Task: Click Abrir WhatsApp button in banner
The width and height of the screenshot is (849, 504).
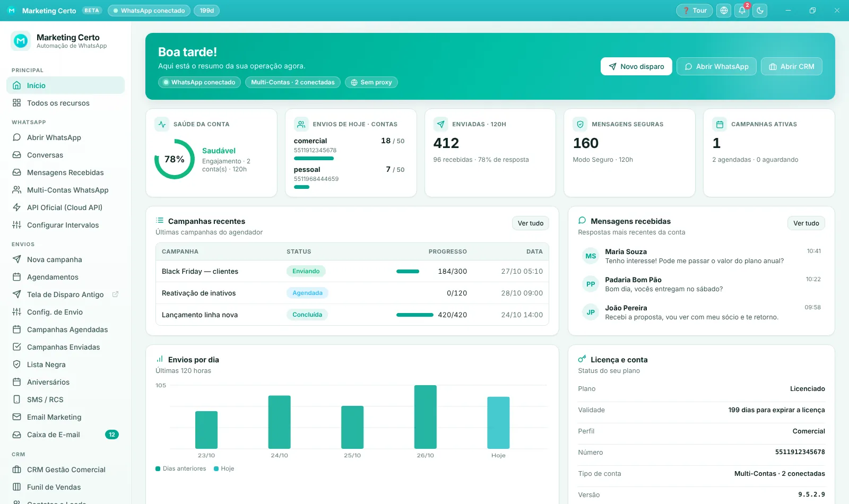Action: click(716, 66)
